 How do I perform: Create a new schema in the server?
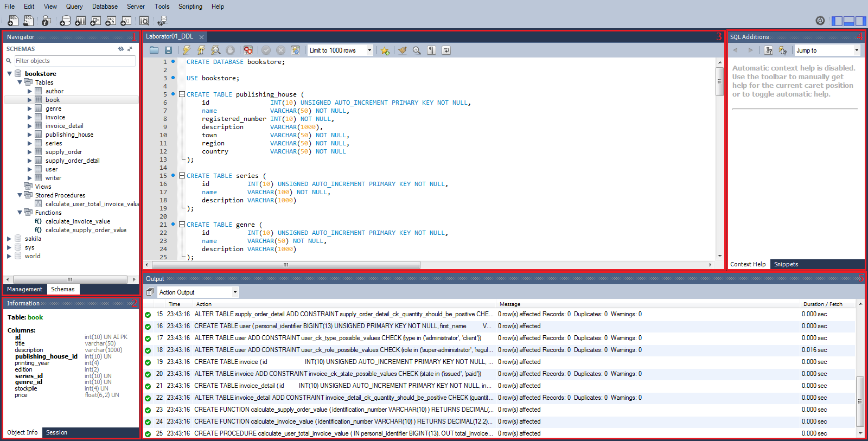point(65,21)
